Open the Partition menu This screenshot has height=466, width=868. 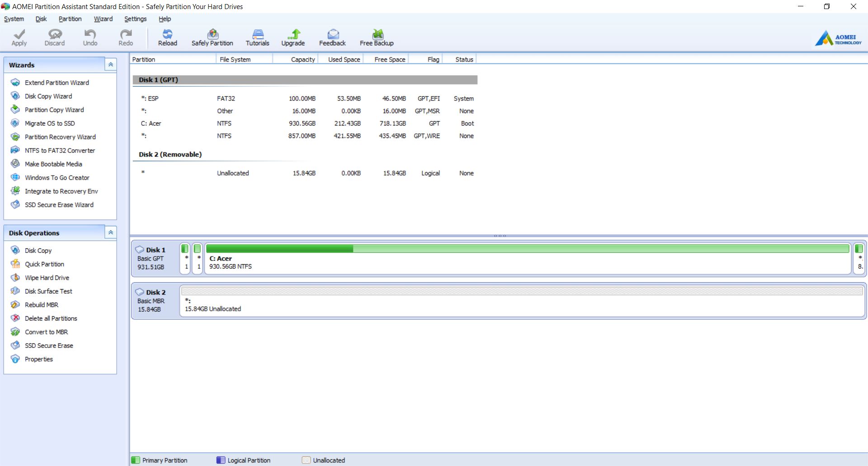point(70,19)
